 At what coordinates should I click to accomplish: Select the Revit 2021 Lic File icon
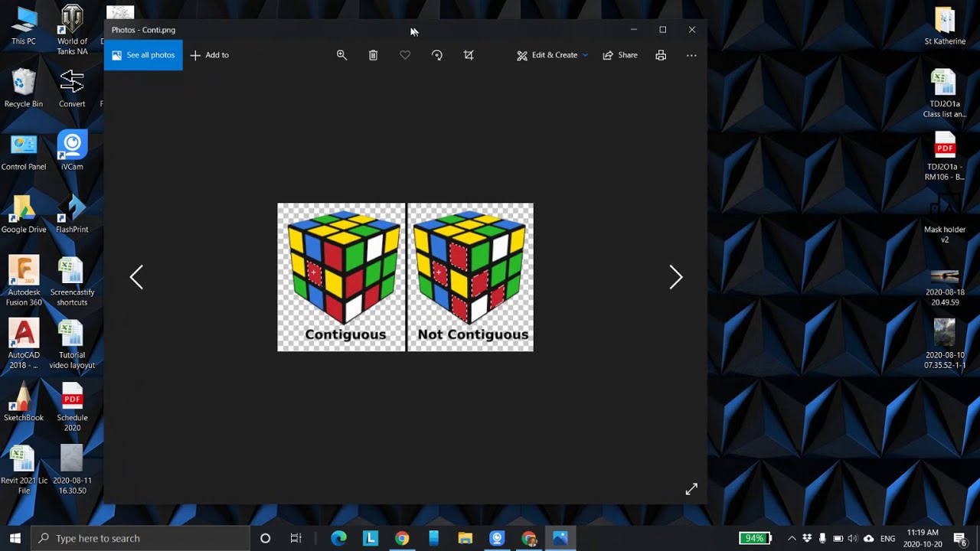coord(24,470)
